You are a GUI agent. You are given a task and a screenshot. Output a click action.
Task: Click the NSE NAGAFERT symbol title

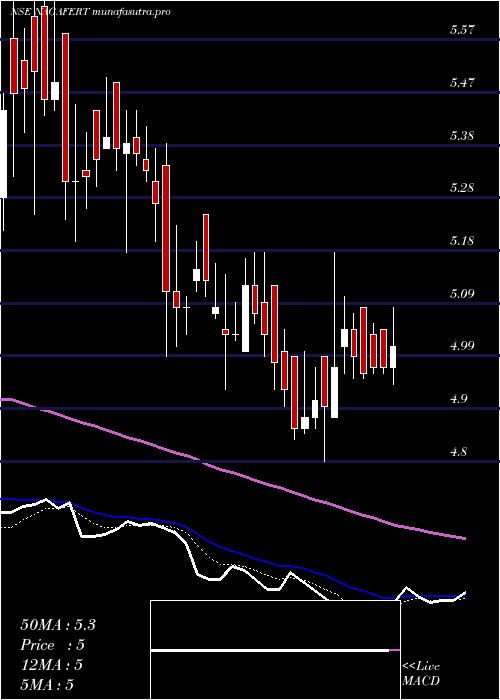[50, 12]
